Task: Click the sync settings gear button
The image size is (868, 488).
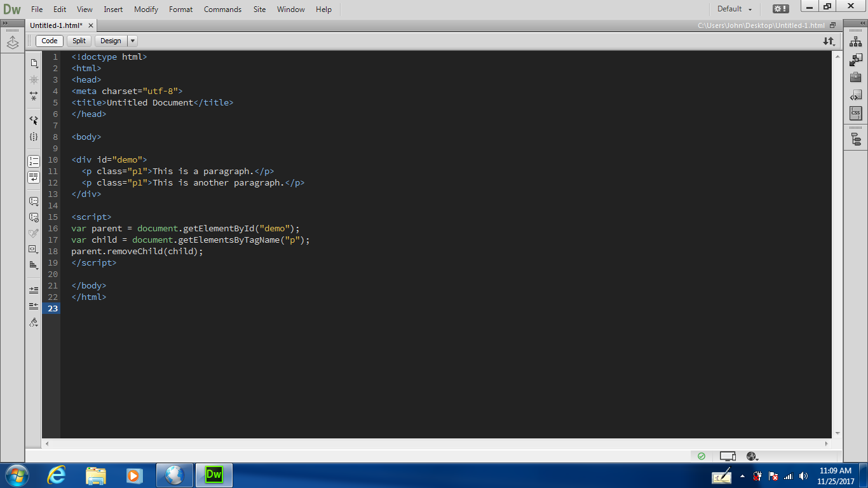Action: [780, 9]
